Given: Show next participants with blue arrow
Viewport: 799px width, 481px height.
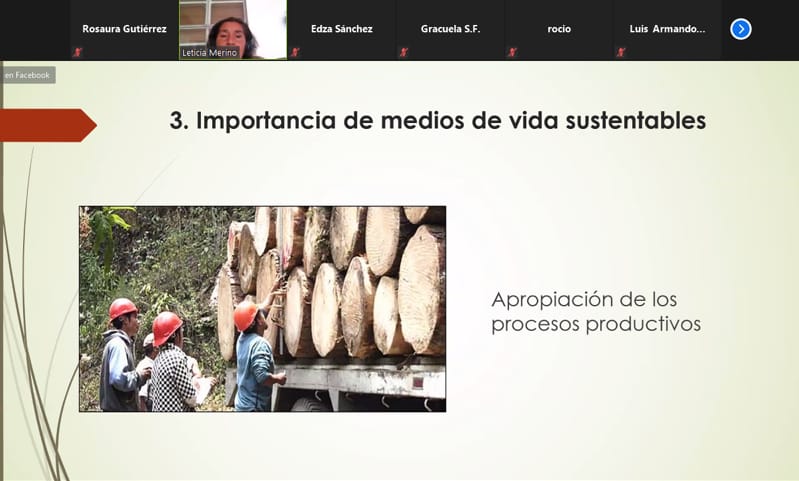Looking at the screenshot, I should coord(741,29).
